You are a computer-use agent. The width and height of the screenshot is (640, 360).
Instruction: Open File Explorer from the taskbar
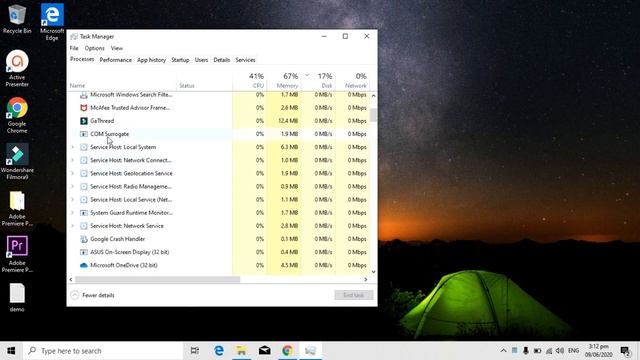click(242, 351)
